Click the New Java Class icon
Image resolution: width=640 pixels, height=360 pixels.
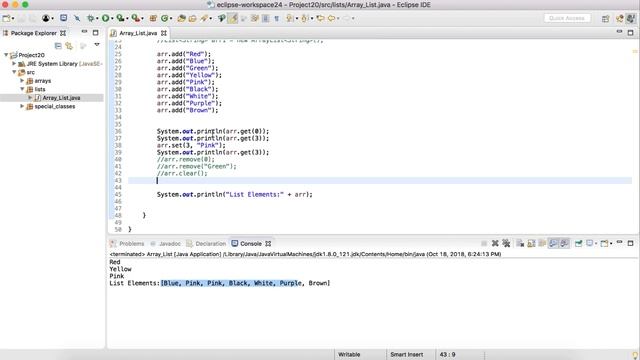[x=164, y=18]
